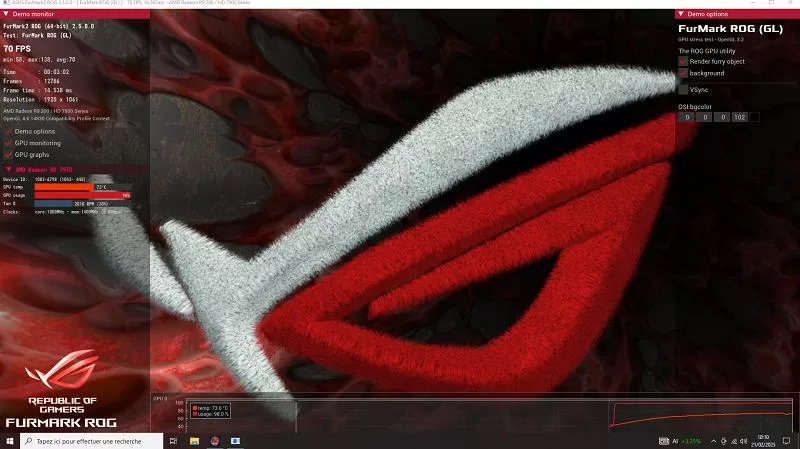Screen dimensions: 800x449
Task: Click the third OSI bgcolor value field
Action: tap(722, 117)
